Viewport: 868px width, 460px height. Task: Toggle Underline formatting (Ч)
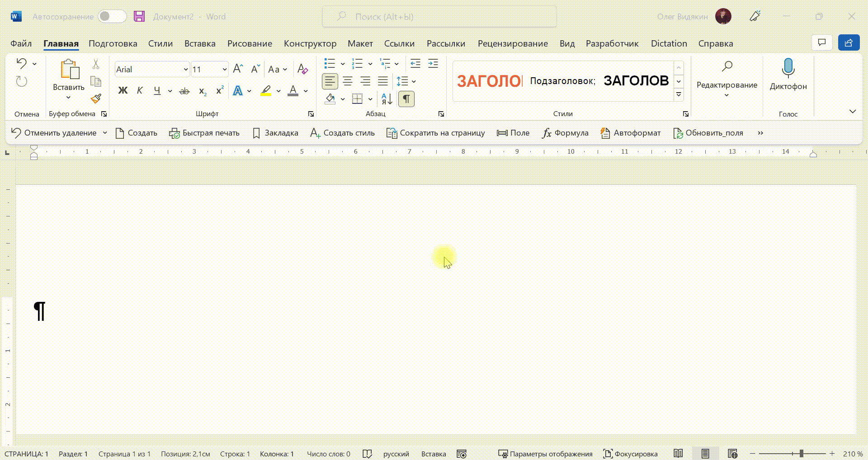pyautogui.click(x=157, y=90)
